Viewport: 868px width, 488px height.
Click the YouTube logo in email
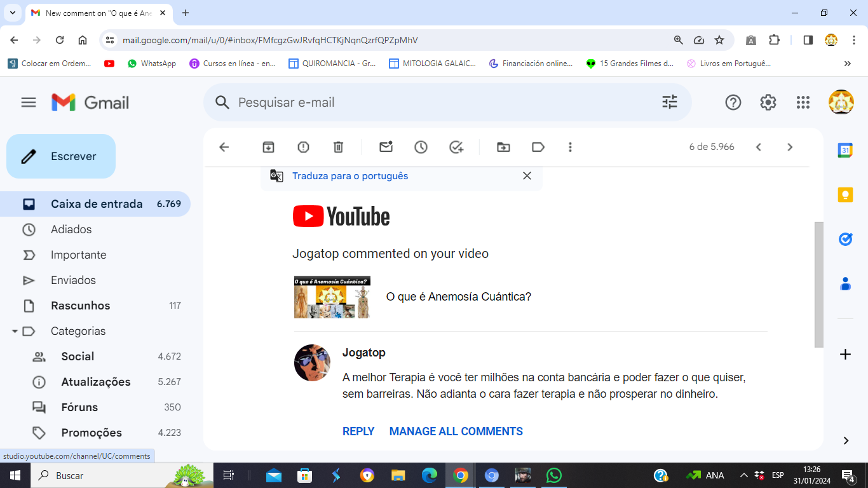341,216
